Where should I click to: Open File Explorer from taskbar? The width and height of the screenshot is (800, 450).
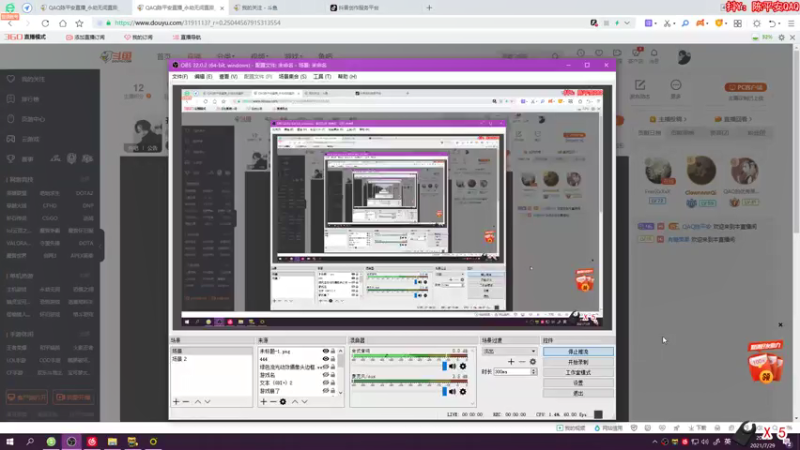112,441
